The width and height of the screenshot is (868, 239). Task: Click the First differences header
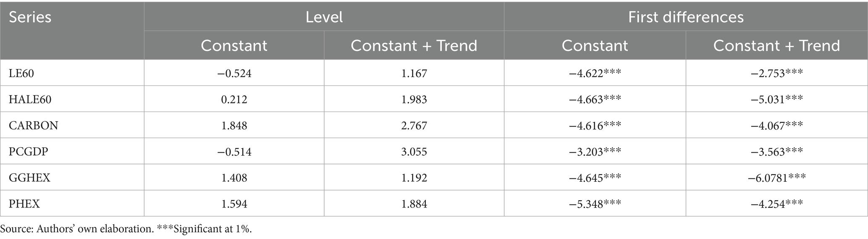(685, 17)
